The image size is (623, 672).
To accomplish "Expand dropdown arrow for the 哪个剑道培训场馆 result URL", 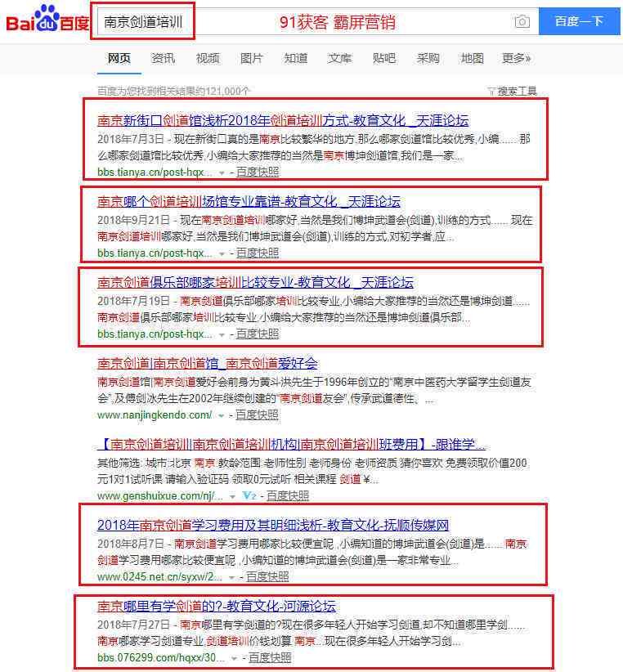I will 222,254.
